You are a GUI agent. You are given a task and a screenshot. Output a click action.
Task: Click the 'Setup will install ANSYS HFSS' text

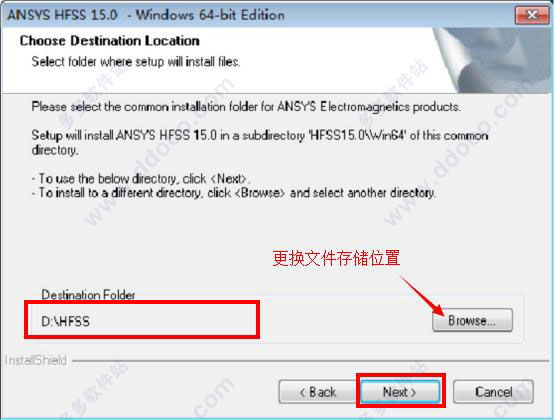[260, 142]
